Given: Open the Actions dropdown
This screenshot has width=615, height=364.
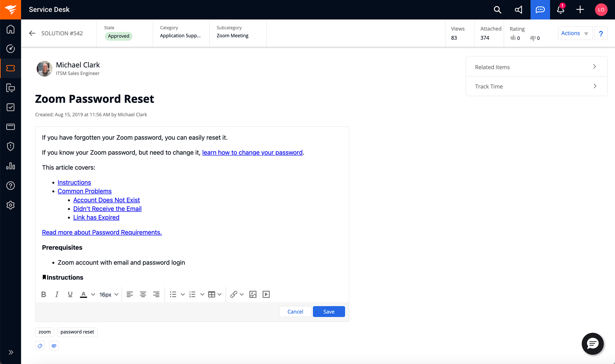Looking at the screenshot, I should (575, 33).
